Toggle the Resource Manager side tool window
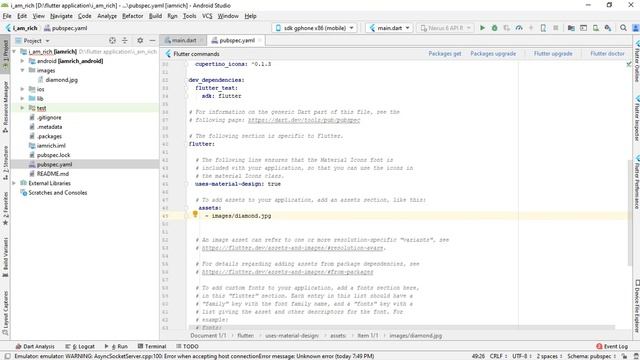640x360 pixels. (5, 106)
